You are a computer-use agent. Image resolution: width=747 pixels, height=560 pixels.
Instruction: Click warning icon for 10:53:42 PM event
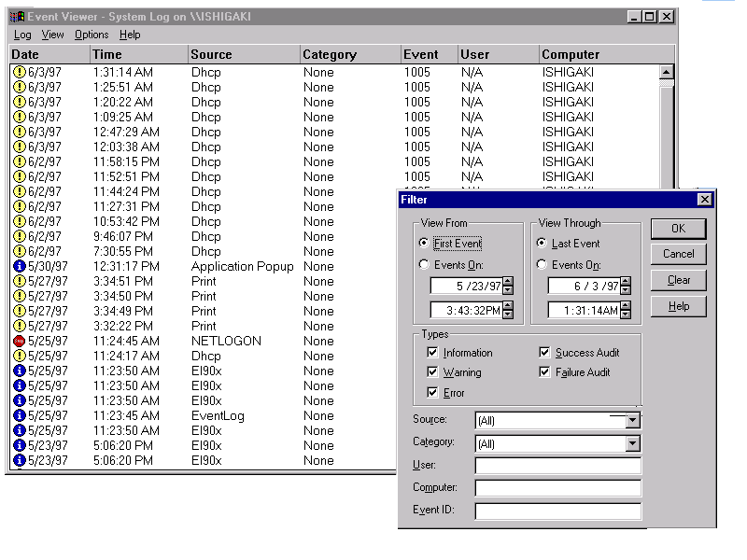click(x=19, y=221)
